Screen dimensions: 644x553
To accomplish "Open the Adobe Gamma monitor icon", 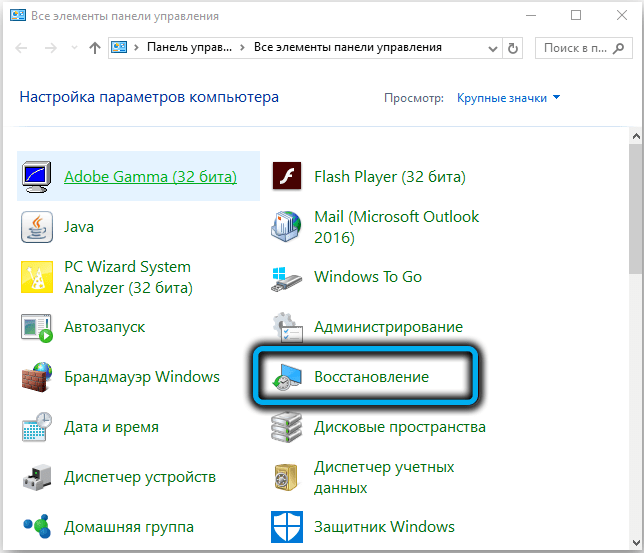I will click(37, 177).
